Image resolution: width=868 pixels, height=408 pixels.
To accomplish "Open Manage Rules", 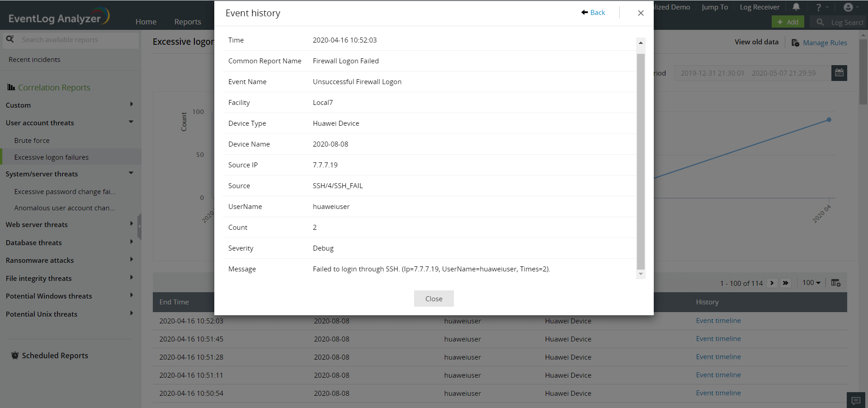I will coord(825,43).
